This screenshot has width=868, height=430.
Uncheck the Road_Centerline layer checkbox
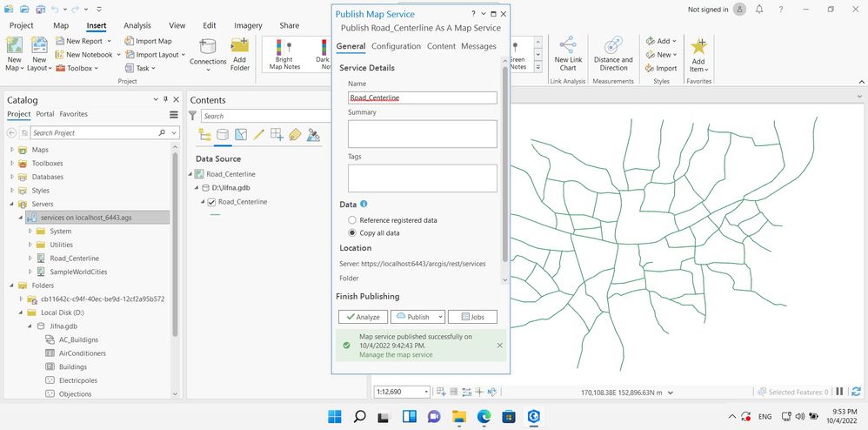click(211, 202)
